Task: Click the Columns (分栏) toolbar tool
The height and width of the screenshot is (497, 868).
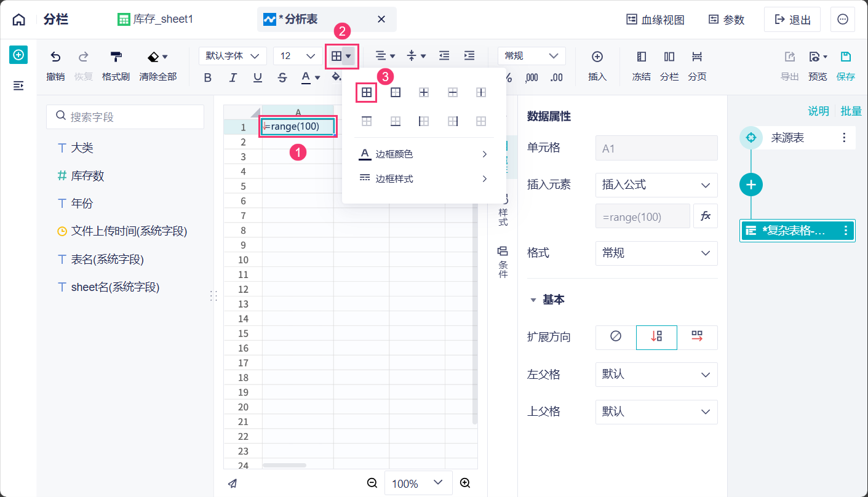Action: point(669,66)
